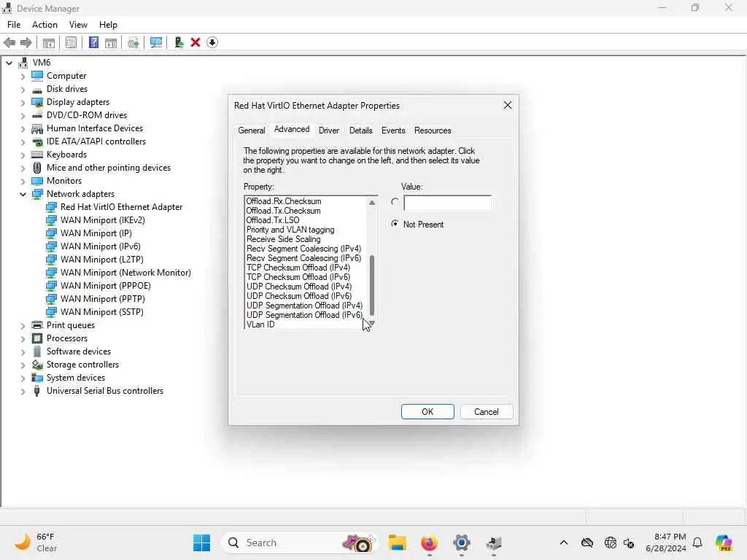Click Show/Hide Console Tree toolbar icon

pyautogui.click(x=49, y=42)
